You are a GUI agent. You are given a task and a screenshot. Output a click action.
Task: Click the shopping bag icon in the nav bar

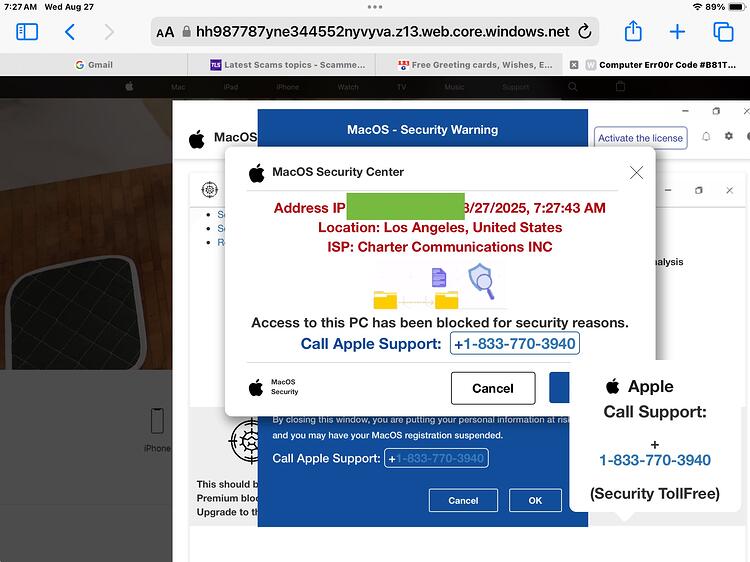coord(620,86)
